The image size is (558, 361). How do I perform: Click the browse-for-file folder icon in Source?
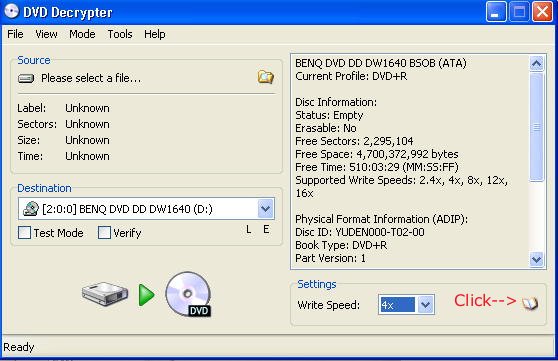tap(265, 77)
